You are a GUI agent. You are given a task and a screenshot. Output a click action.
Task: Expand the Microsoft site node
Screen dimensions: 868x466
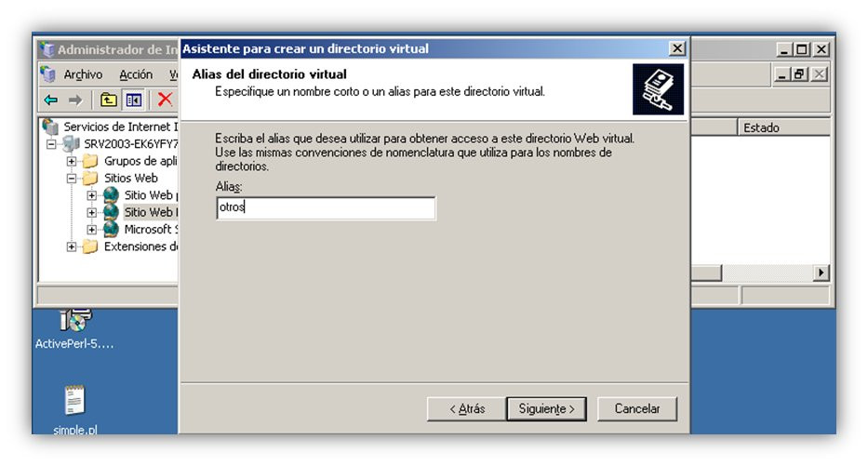pos(92,230)
